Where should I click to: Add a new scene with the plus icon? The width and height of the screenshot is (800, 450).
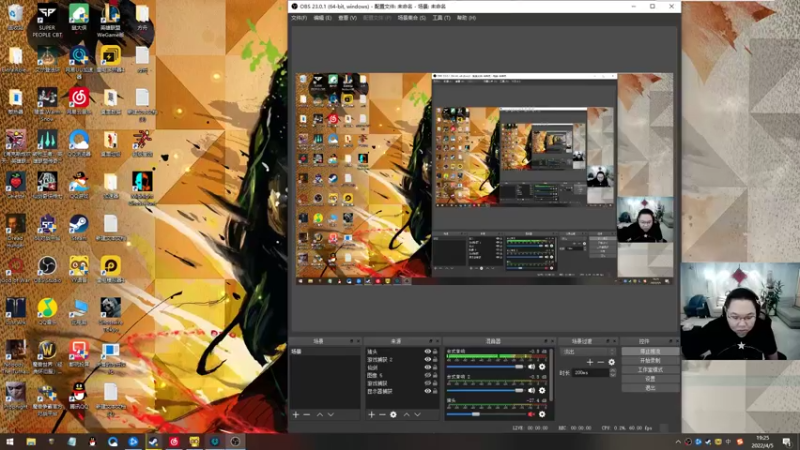(295, 415)
